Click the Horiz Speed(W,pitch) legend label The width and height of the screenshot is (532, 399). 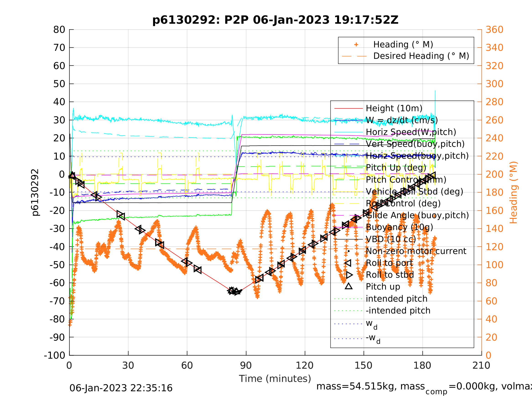tap(411, 132)
